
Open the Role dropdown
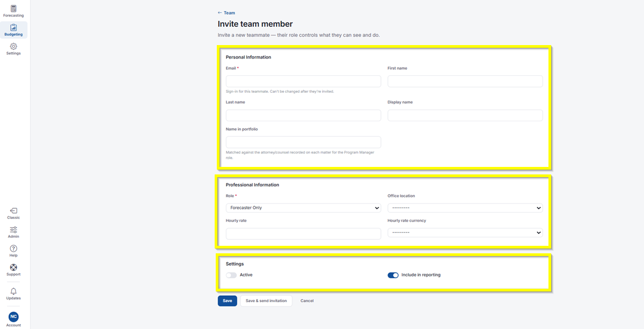point(303,208)
